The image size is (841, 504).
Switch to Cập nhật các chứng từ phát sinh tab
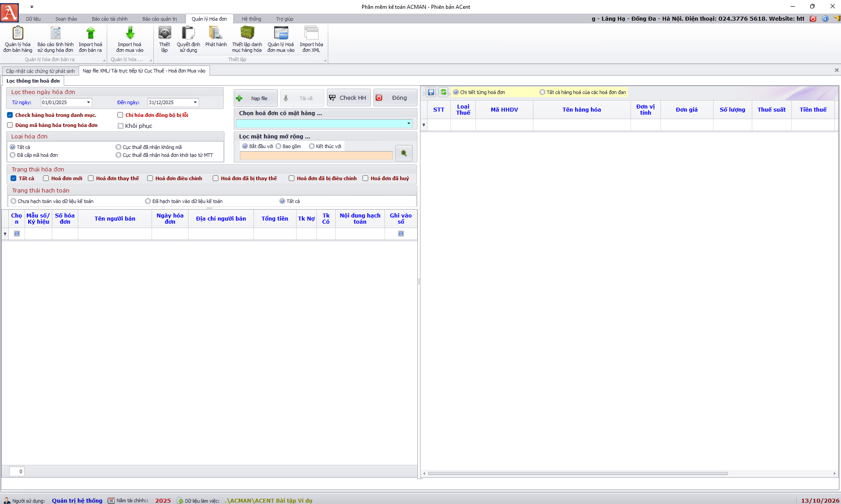[40, 71]
